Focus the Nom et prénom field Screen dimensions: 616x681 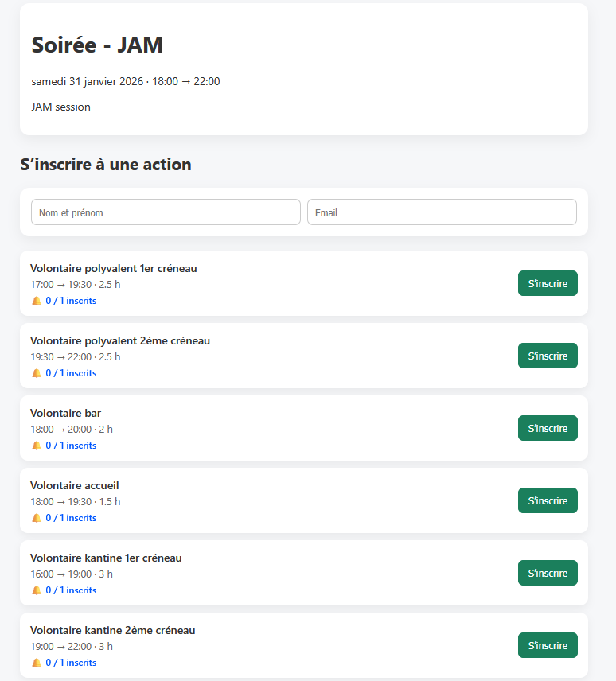(166, 212)
